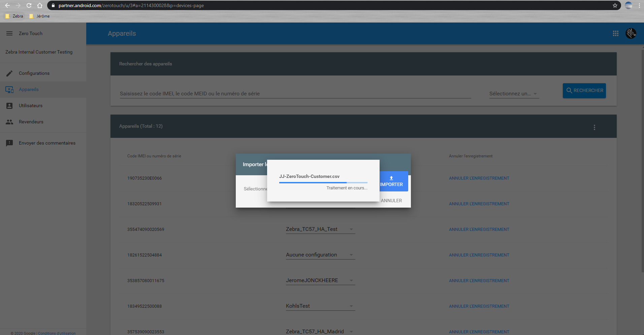Expand the Sélectionnez un... search dropdown
Image resolution: width=644 pixels, height=335 pixels.
pos(513,94)
